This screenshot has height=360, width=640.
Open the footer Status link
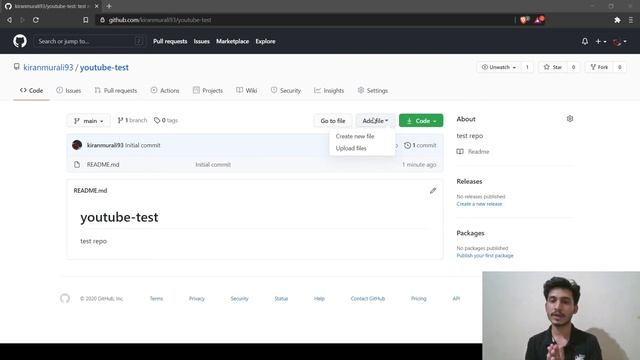click(x=281, y=298)
